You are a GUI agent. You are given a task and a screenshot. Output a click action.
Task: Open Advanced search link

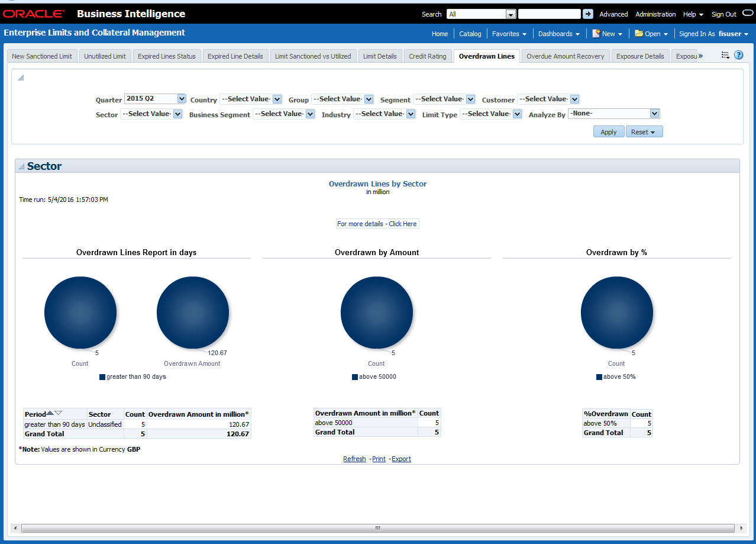pyautogui.click(x=613, y=14)
